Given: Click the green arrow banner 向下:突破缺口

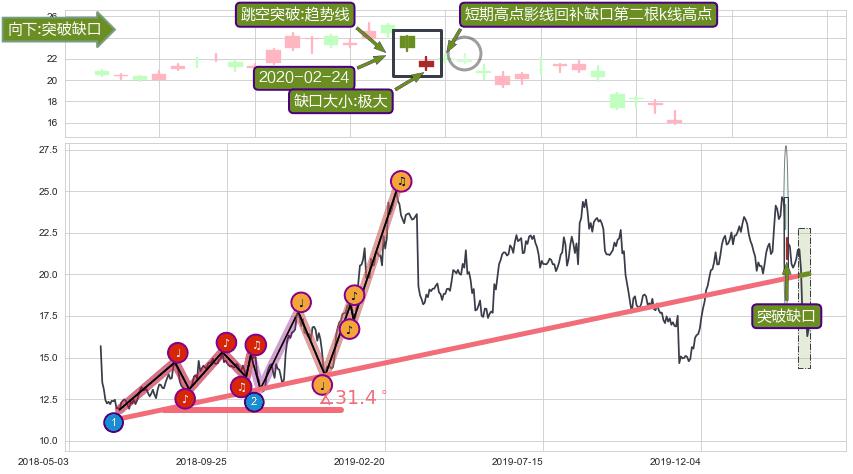Looking at the screenshot, I should 59,29.
